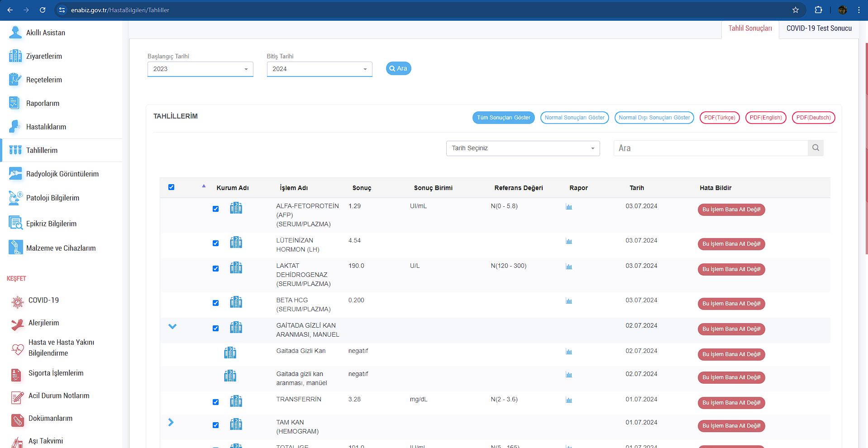Image resolution: width=868 pixels, height=448 pixels.
Task: Click the Malzeme ve Cihazlarım icon
Action: tap(15, 248)
